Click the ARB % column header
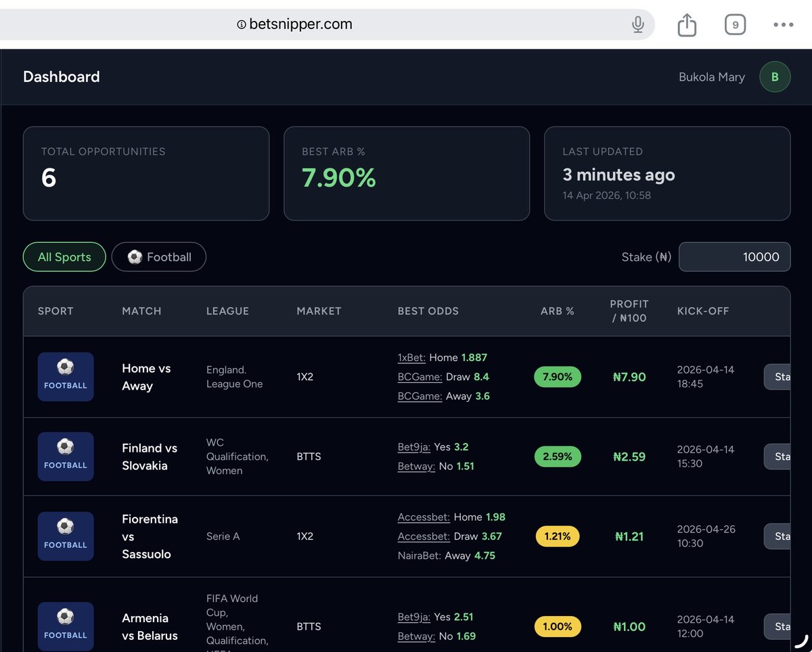 click(x=558, y=311)
